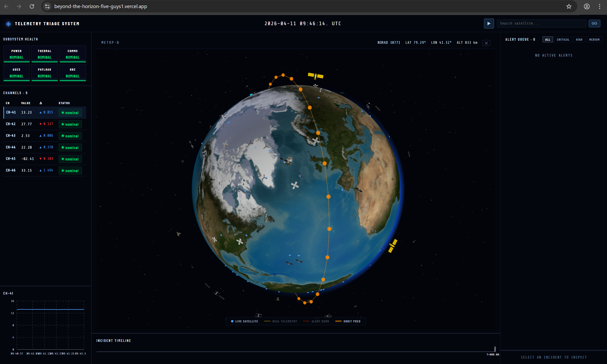Toggle Orbit Pred legend item
Image resolution: width=607 pixels, height=364 pixels.
[348, 321]
